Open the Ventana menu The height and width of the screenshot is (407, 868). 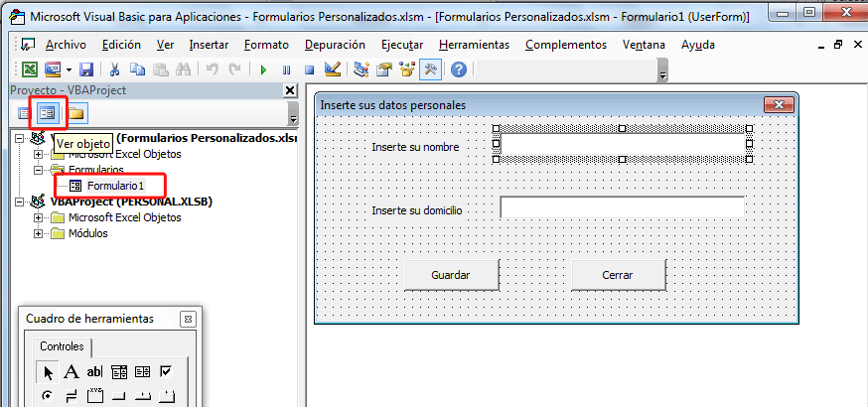(x=644, y=45)
